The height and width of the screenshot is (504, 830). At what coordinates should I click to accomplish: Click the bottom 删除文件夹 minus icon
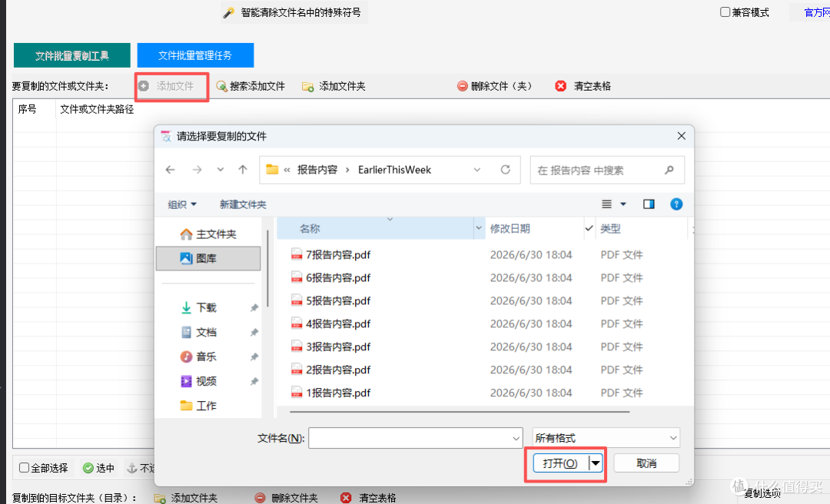pyautogui.click(x=260, y=498)
